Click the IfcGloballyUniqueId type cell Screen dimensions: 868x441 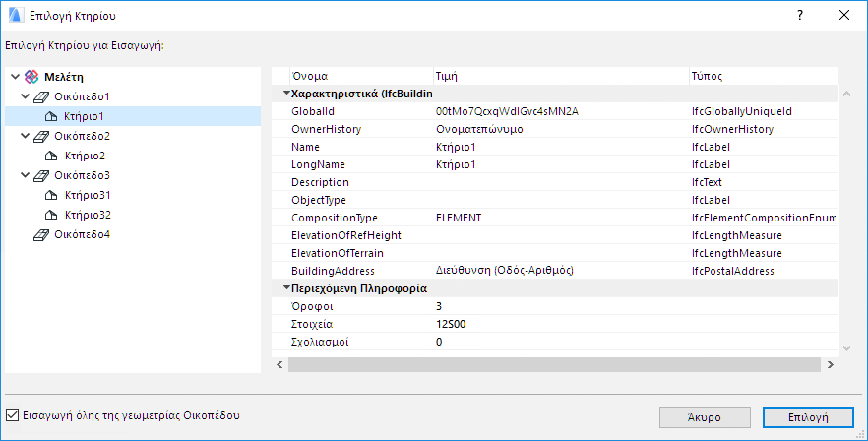(742, 111)
